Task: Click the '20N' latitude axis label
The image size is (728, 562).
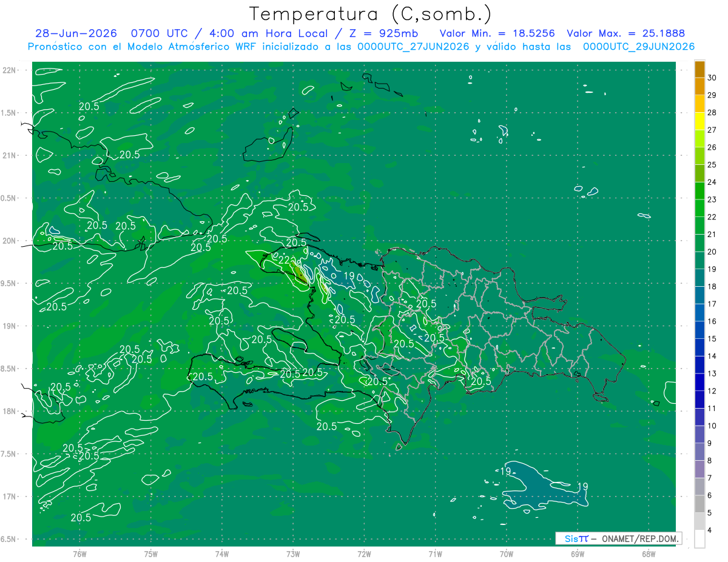Action: 10,241
